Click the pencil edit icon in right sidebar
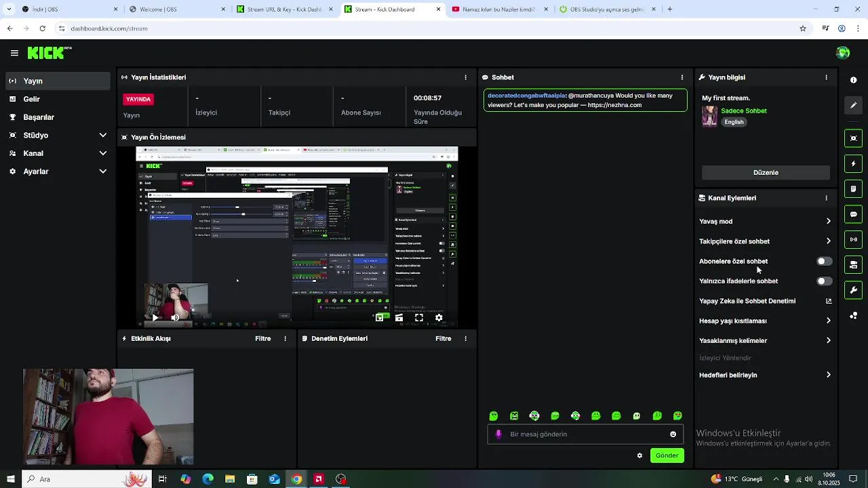This screenshot has width=868, height=488. pos(853,106)
